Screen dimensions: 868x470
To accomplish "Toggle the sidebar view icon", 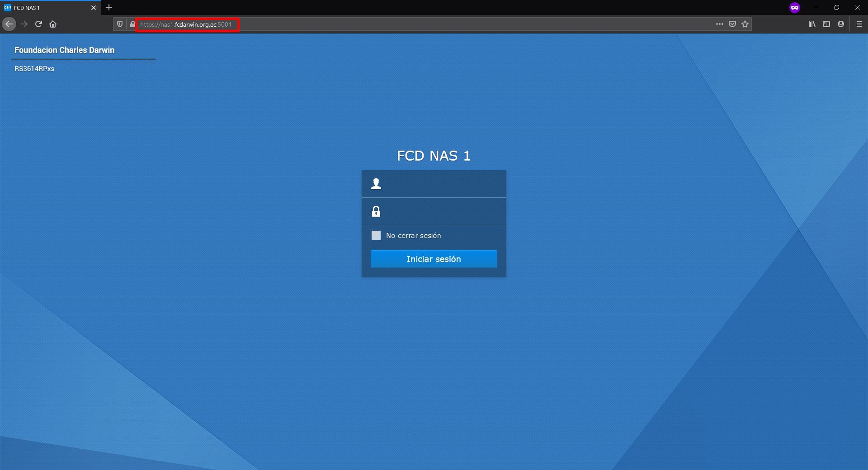I will tap(826, 24).
